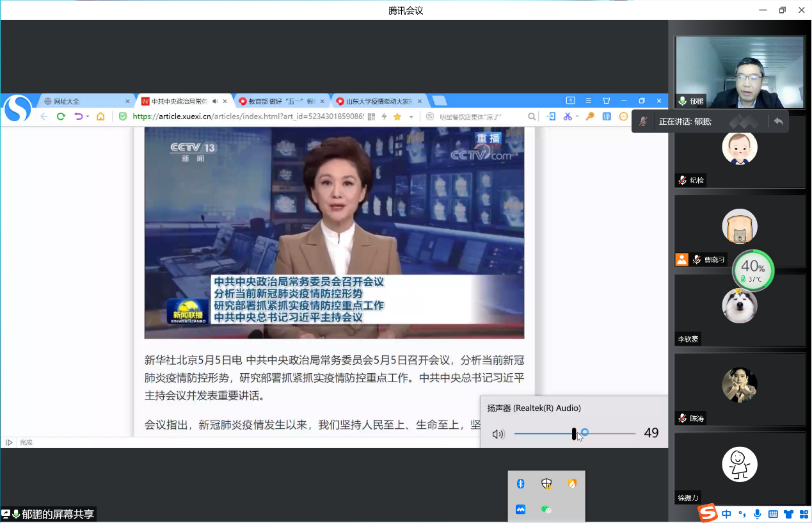
Task: Click the speaker volume slider track
Action: tap(608, 433)
